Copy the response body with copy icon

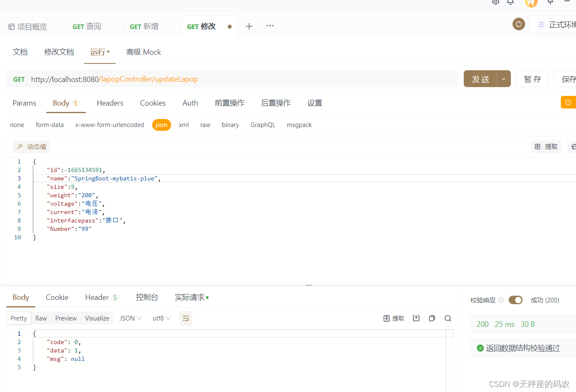tap(432, 318)
